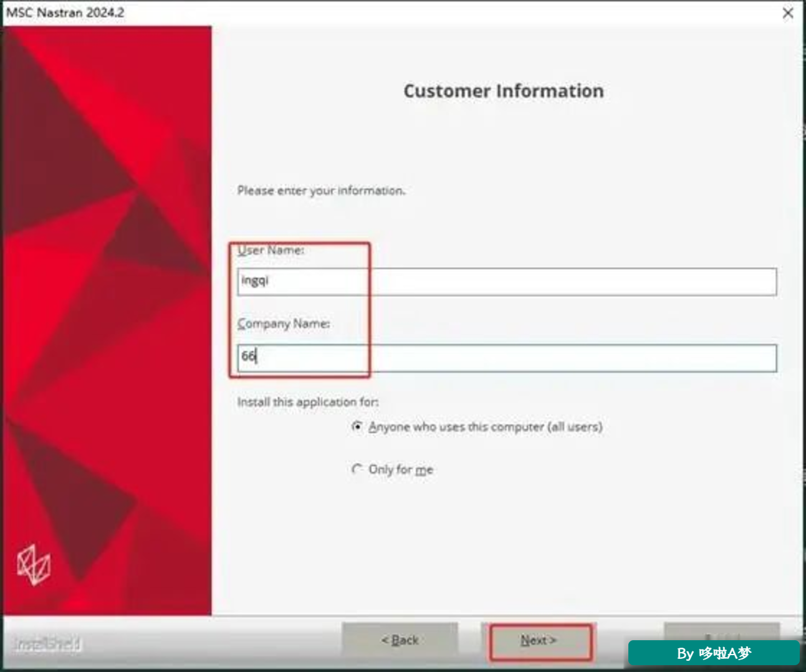The height and width of the screenshot is (672, 806).
Task: Go Back to the previous step
Action: (400, 641)
